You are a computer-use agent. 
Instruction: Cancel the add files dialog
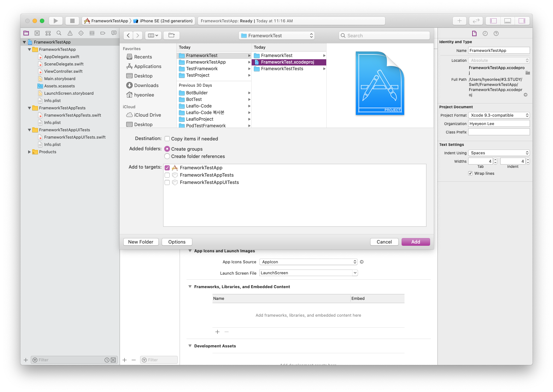tap(384, 242)
